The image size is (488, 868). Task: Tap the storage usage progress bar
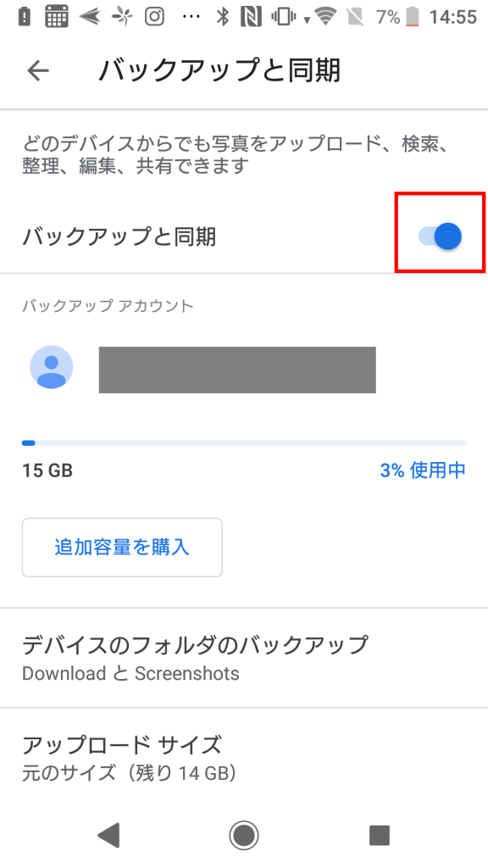(x=244, y=442)
